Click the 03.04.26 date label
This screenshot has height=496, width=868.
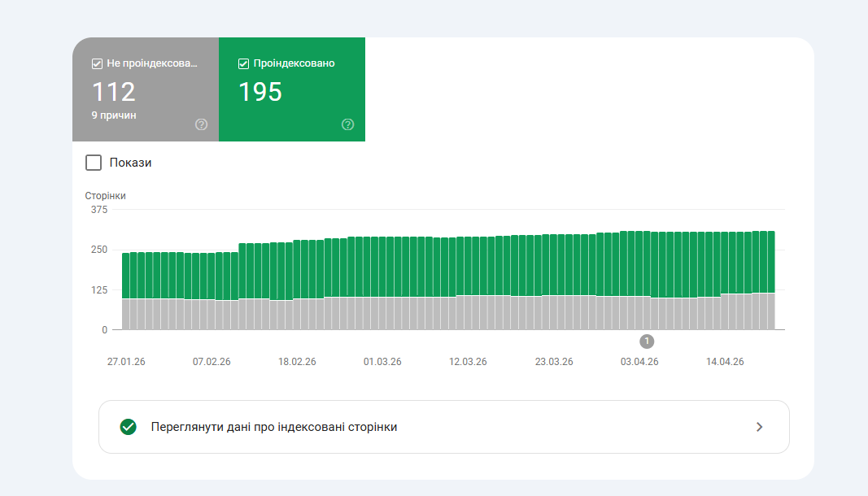pos(639,362)
